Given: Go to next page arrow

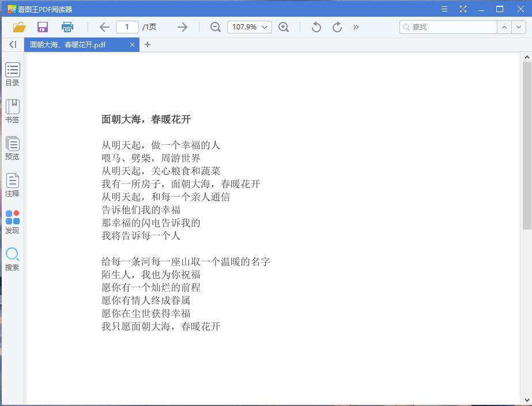Looking at the screenshot, I should click(182, 27).
